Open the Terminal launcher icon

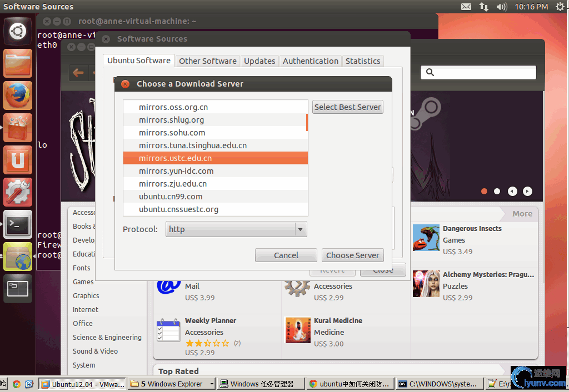click(18, 224)
